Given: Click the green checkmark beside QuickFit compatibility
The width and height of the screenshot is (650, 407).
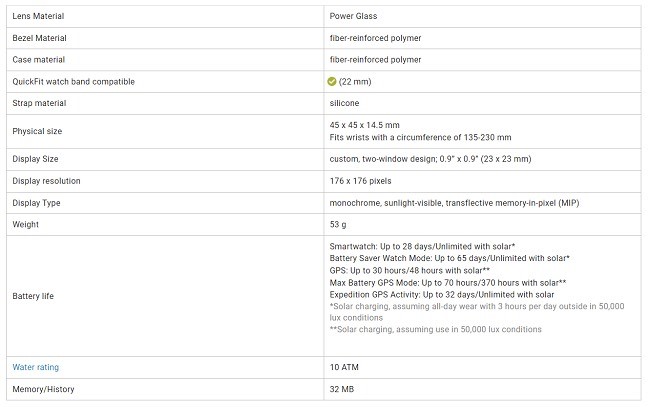Looking at the screenshot, I should [334, 81].
